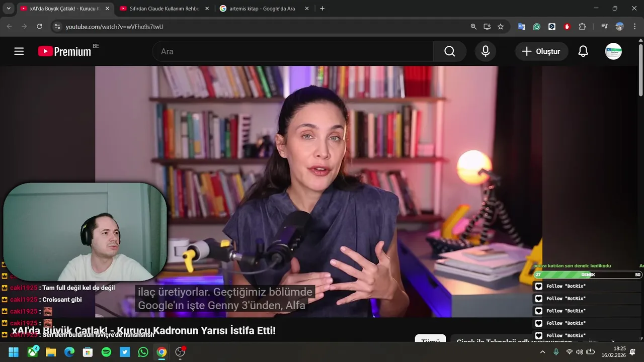Go forward with browser forward arrow
644x362 pixels.
click(24, 27)
